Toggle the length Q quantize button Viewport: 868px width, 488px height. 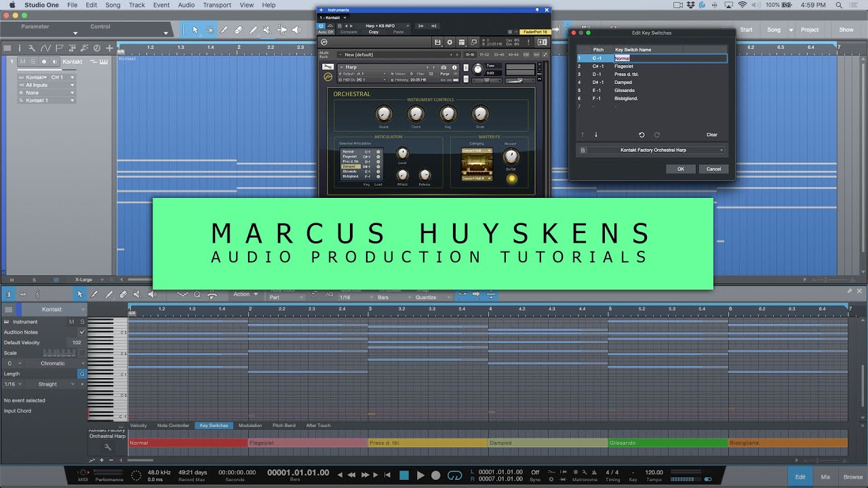[x=82, y=373]
